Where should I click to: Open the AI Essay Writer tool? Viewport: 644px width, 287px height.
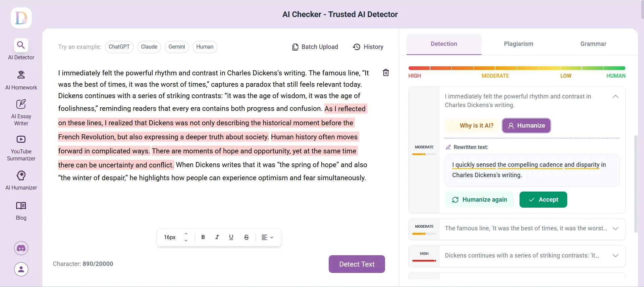21,112
